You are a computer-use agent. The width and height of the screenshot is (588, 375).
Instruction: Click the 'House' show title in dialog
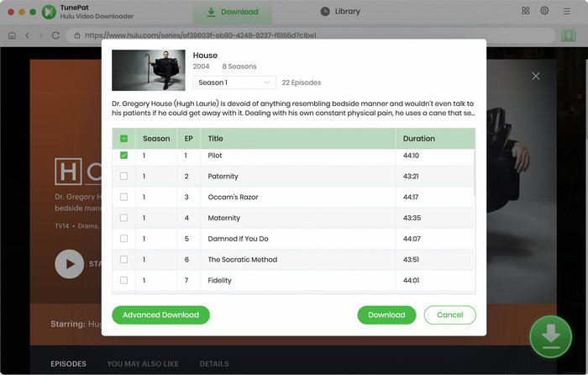pos(205,55)
